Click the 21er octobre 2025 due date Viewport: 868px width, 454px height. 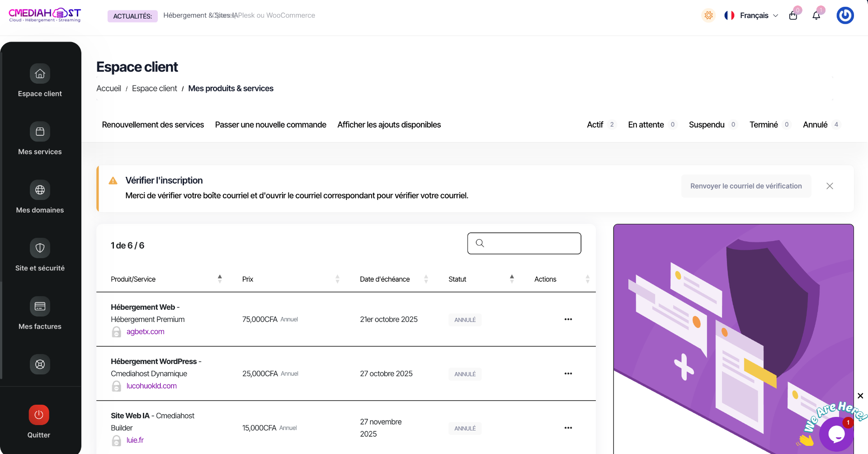(x=389, y=319)
